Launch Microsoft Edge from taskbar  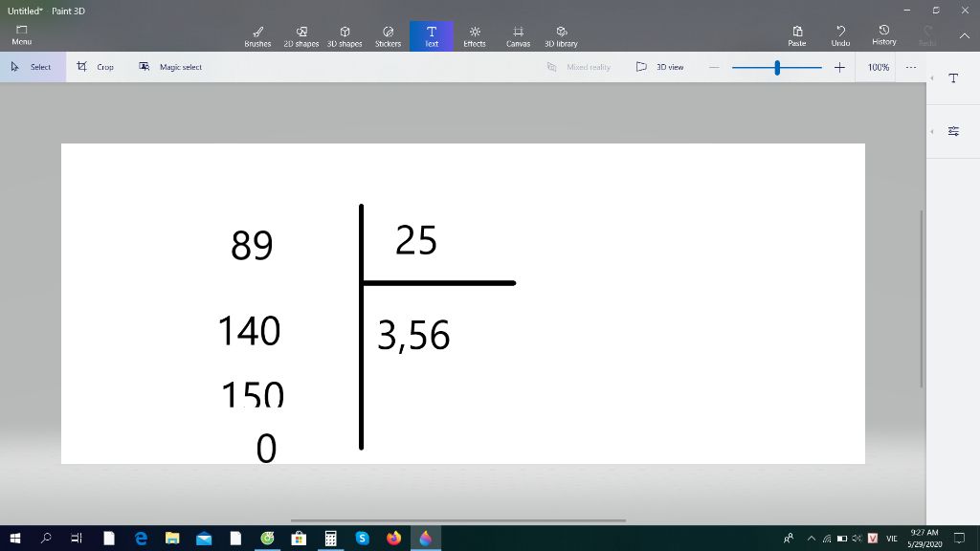[x=141, y=538]
